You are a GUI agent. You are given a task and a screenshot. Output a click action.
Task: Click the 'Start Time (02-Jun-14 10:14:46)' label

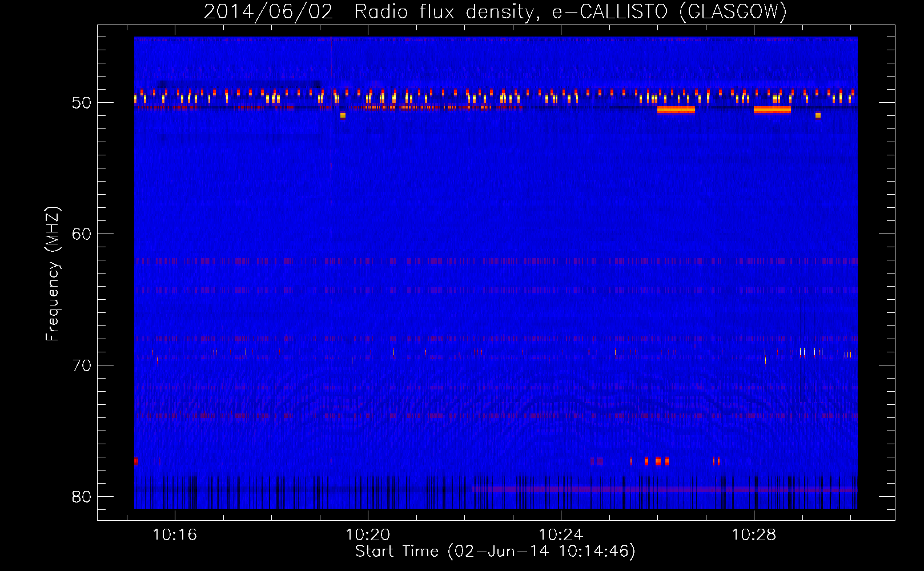tap(495, 552)
